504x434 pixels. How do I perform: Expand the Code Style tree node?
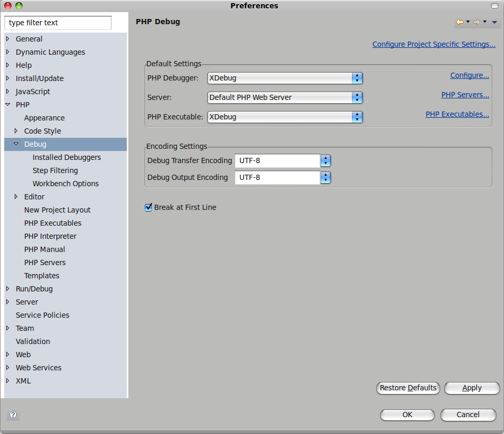16,131
